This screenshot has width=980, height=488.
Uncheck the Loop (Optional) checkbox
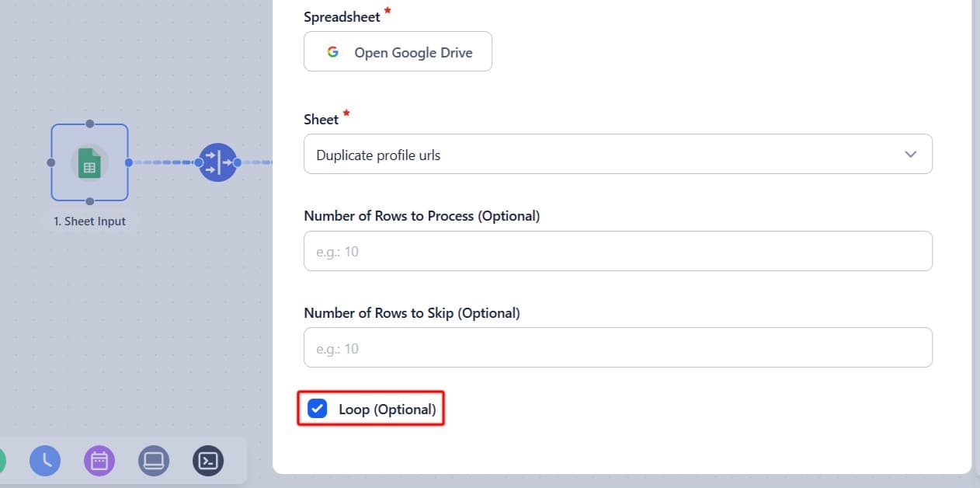point(317,409)
